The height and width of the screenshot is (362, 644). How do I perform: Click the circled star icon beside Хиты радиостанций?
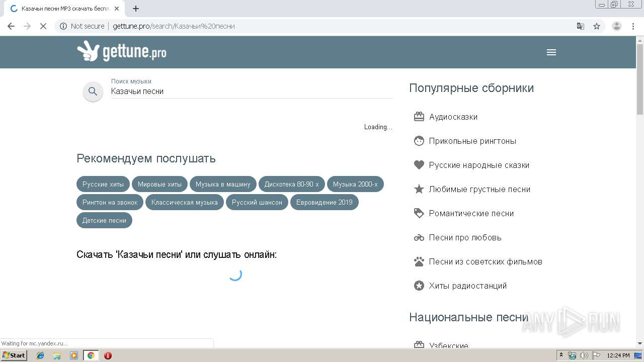pyautogui.click(x=419, y=286)
